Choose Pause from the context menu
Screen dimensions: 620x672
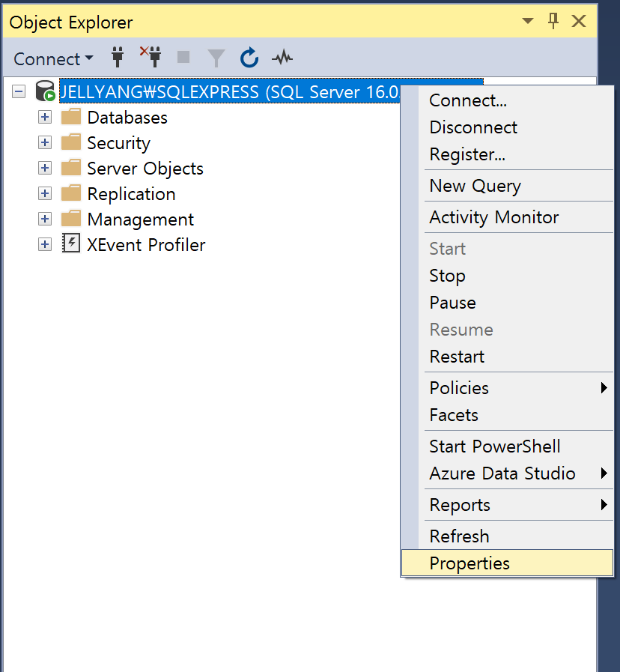[508, 303]
